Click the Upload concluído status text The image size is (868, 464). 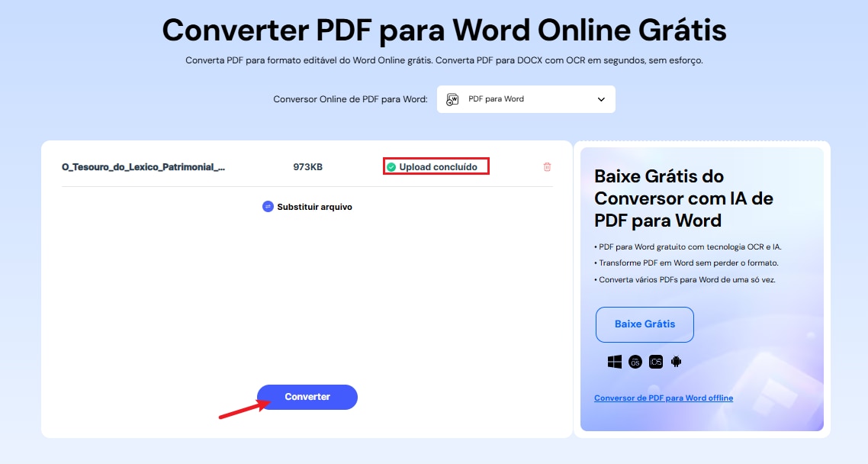coord(438,166)
